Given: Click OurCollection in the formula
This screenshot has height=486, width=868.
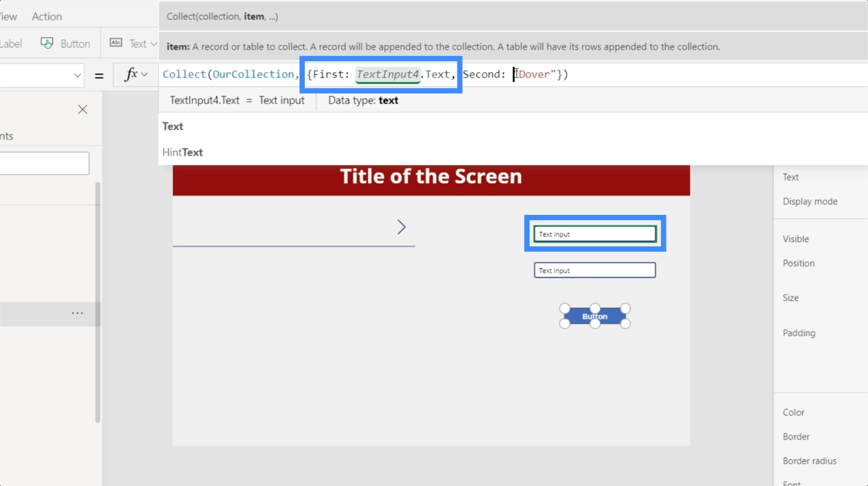Looking at the screenshot, I should (x=253, y=74).
